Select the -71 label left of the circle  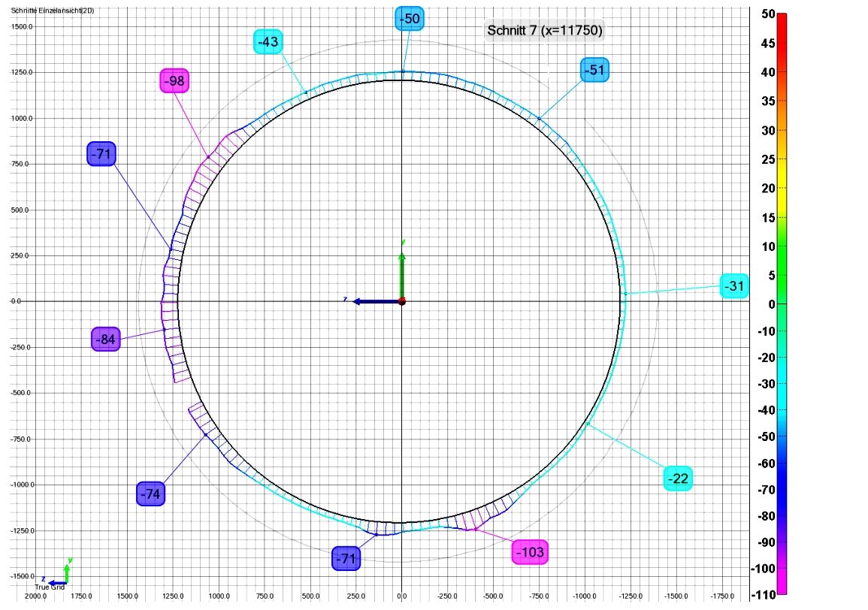coord(101,154)
